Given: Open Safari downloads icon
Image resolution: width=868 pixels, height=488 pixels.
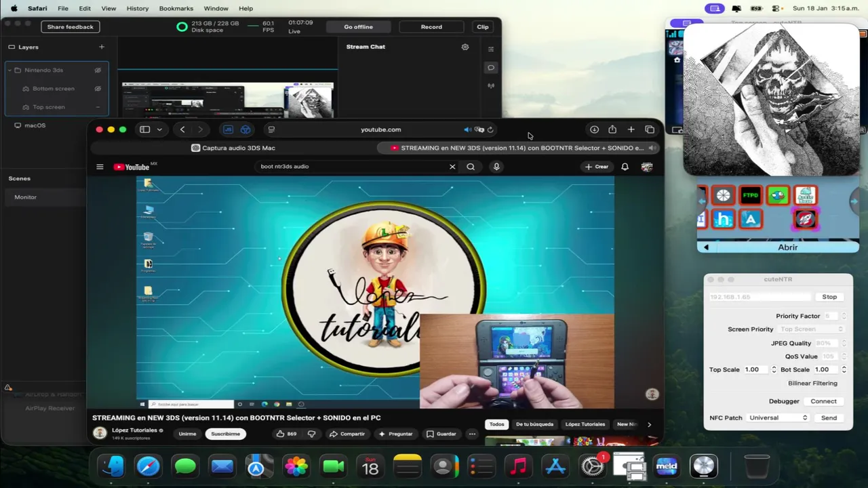Looking at the screenshot, I should [x=594, y=129].
